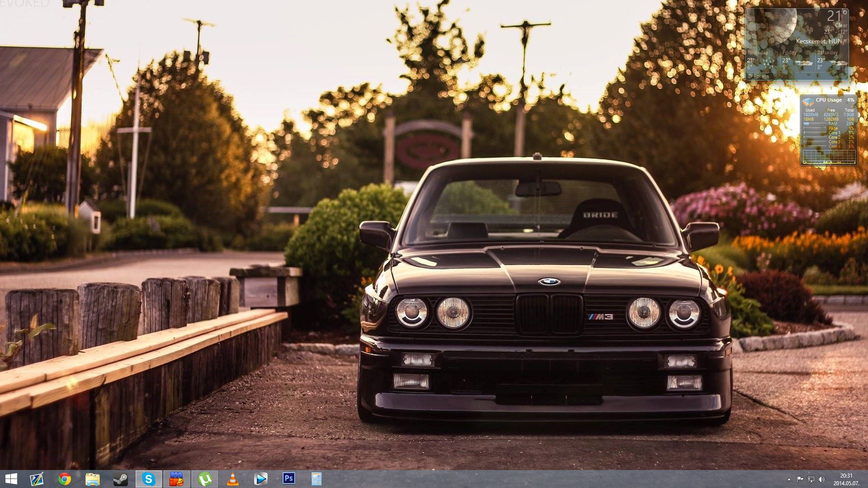Launch Google Chrome from taskbar
This screenshot has height=488, width=868.
(x=65, y=479)
